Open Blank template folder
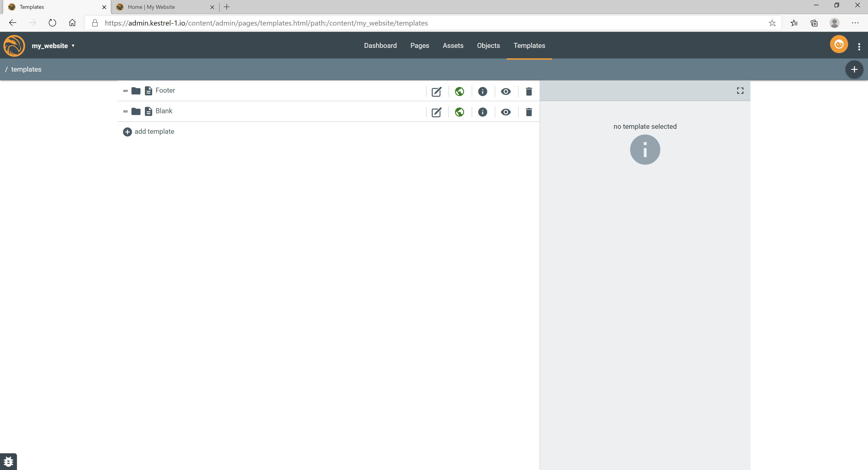 point(136,111)
